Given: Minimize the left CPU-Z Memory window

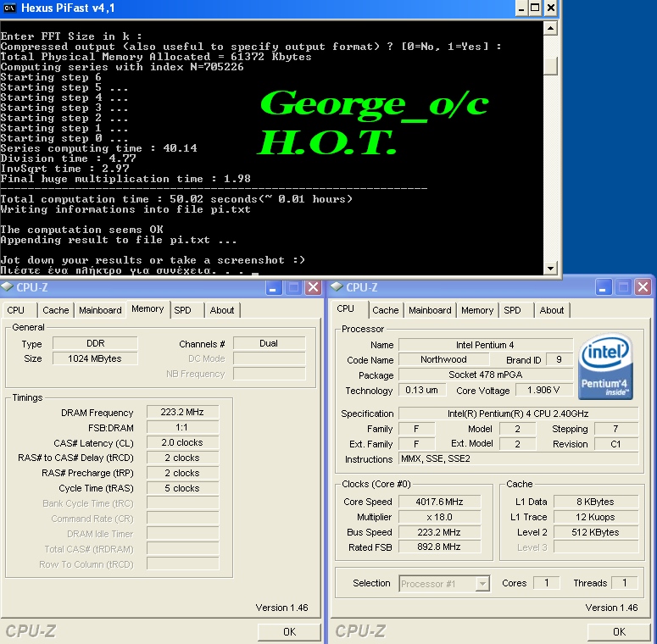Looking at the screenshot, I should (273, 287).
